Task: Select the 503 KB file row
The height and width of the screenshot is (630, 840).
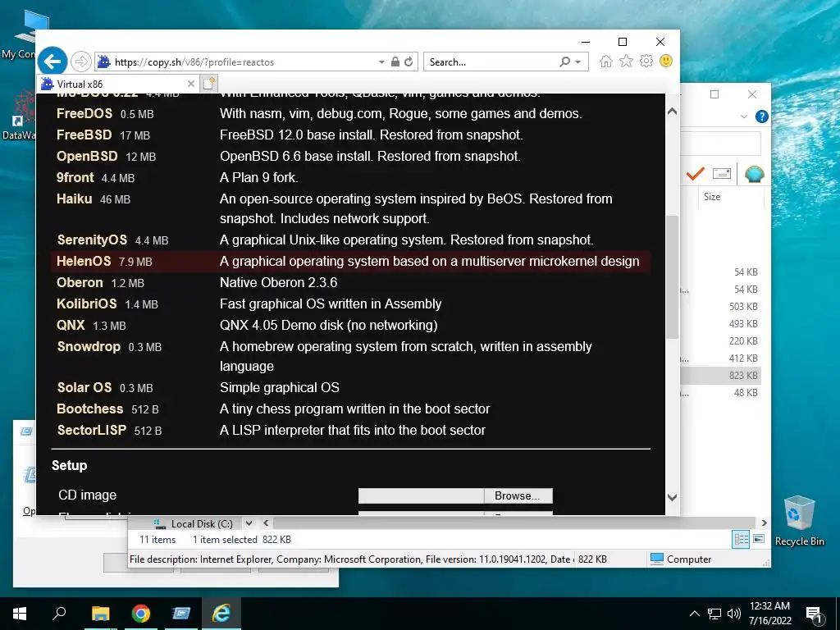Action: click(721, 307)
